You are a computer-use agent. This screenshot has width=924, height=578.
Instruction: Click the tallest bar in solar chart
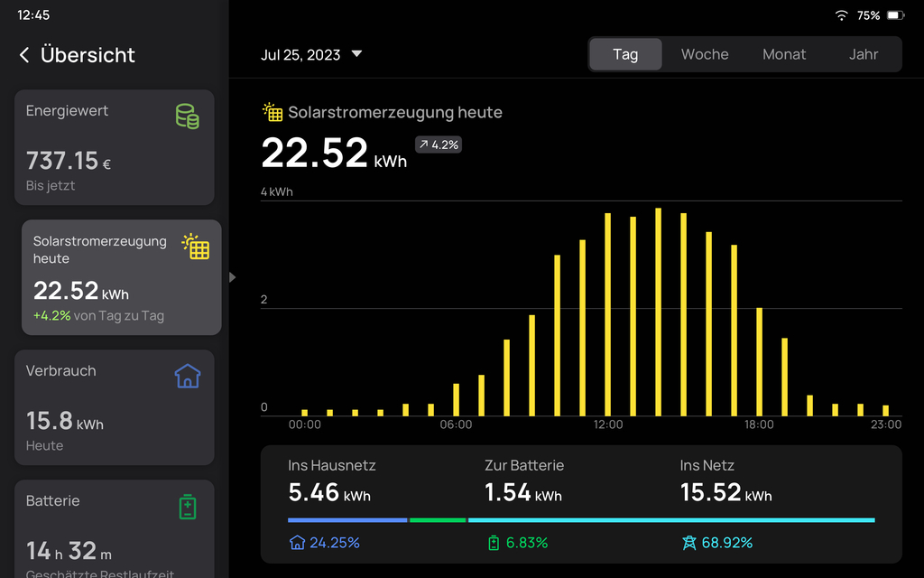click(659, 312)
